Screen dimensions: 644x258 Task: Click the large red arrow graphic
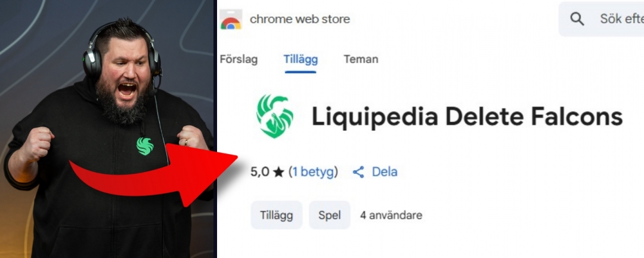pyautogui.click(x=153, y=174)
